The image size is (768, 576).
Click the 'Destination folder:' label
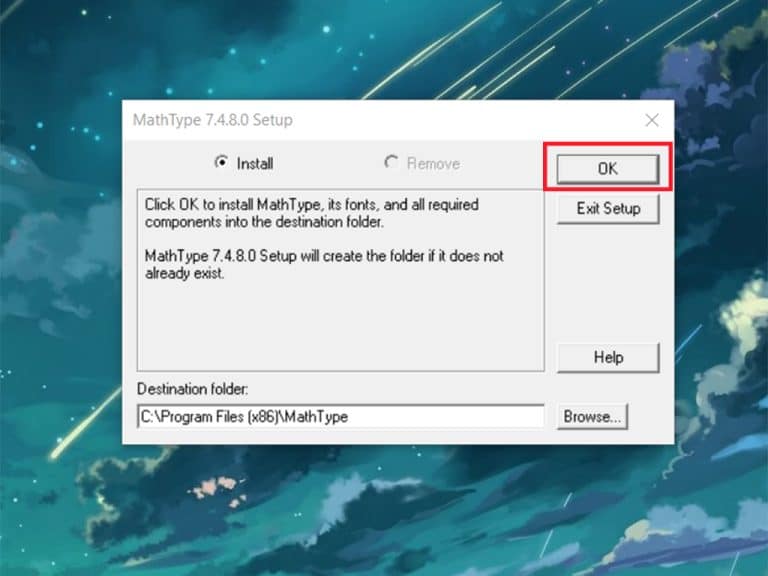(x=192, y=389)
